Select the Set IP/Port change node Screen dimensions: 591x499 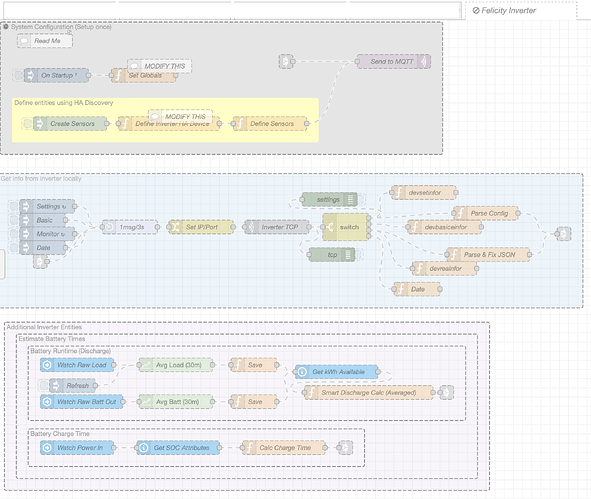201,227
